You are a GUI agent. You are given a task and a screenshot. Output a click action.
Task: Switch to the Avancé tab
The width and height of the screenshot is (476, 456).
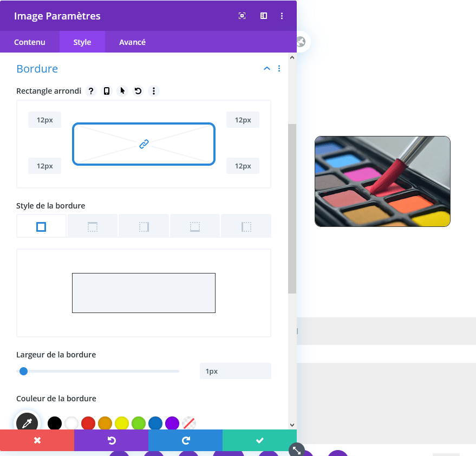click(x=132, y=42)
